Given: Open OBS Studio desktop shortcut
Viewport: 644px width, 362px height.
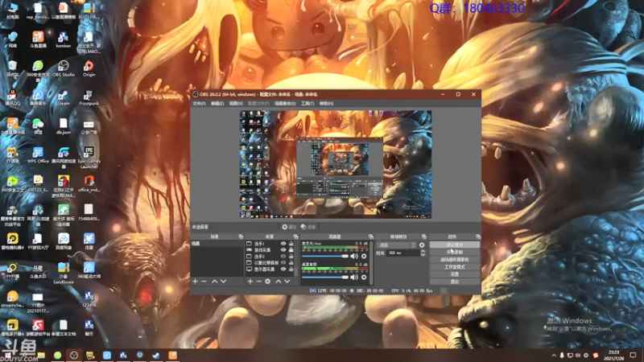Looking at the screenshot, I should point(64,69).
